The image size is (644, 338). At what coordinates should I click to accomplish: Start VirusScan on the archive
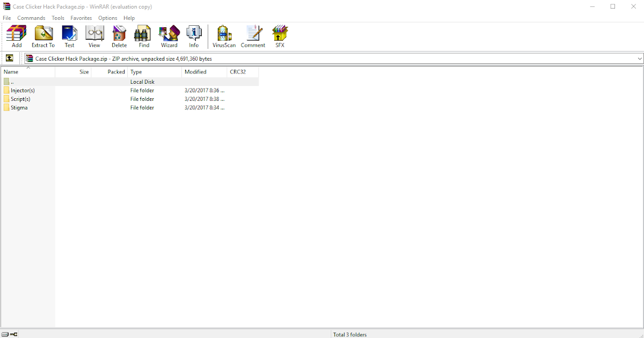click(x=224, y=36)
